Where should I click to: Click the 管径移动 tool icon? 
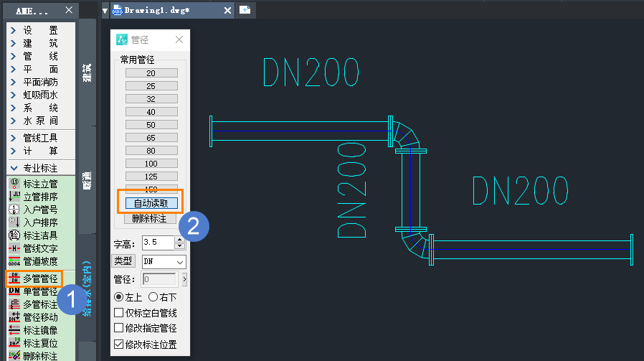pos(14,317)
